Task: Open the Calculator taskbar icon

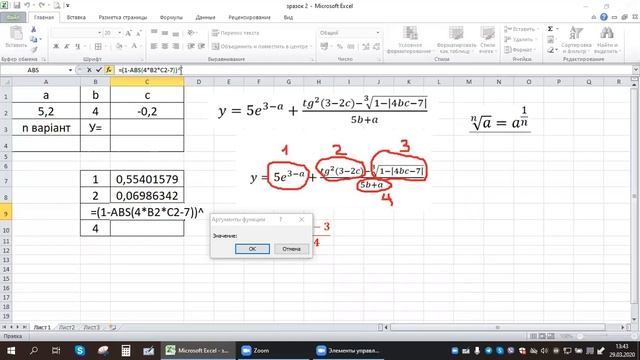Action: 126,351
